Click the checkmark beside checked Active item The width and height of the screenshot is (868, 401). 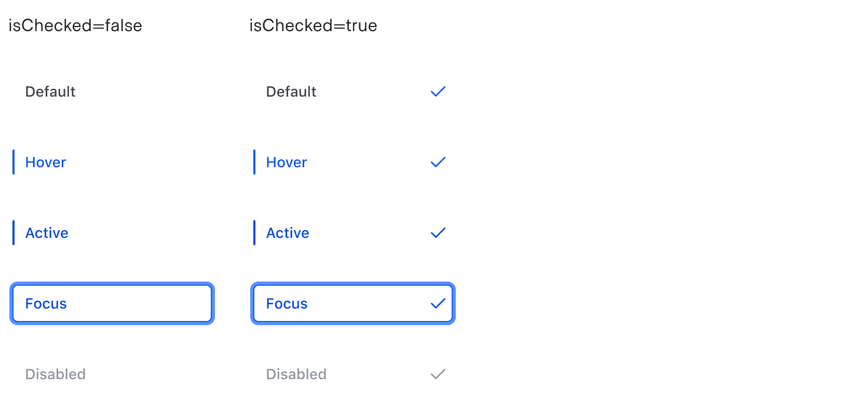(438, 233)
